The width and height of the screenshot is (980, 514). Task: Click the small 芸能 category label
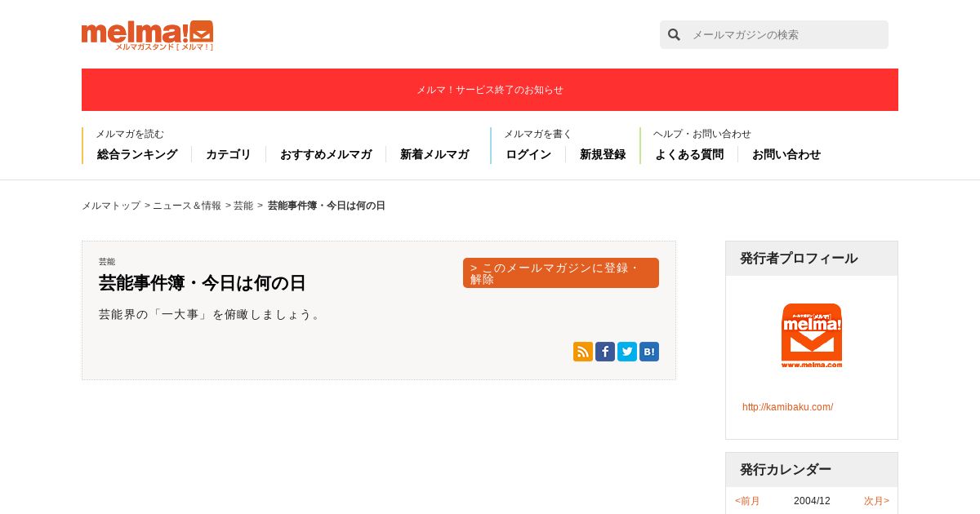coord(107,262)
